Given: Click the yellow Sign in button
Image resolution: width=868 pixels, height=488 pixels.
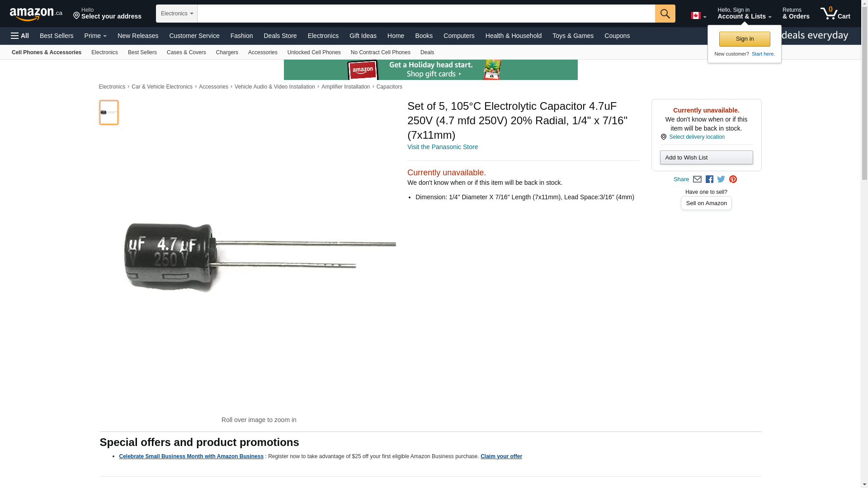Looking at the screenshot, I should tap(745, 39).
